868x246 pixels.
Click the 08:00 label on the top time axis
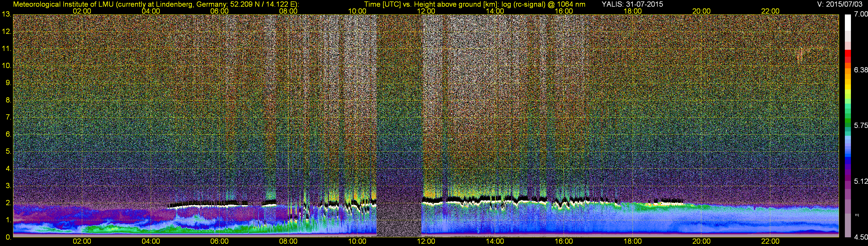288,11
